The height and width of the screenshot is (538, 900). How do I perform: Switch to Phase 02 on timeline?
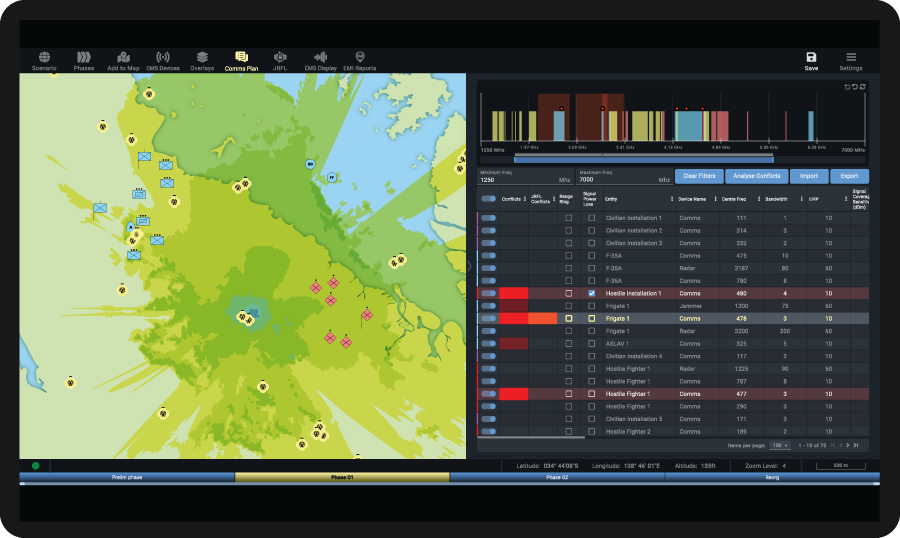coord(556,477)
